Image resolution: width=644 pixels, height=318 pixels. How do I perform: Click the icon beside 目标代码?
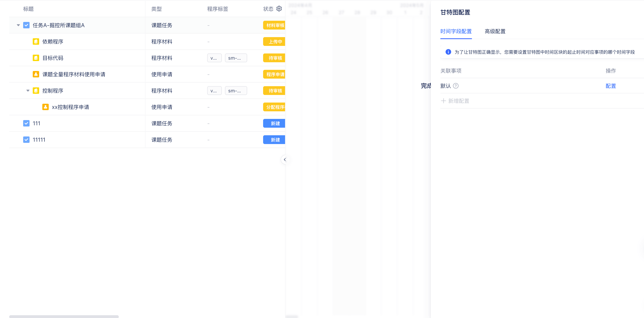pyautogui.click(x=36, y=58)
